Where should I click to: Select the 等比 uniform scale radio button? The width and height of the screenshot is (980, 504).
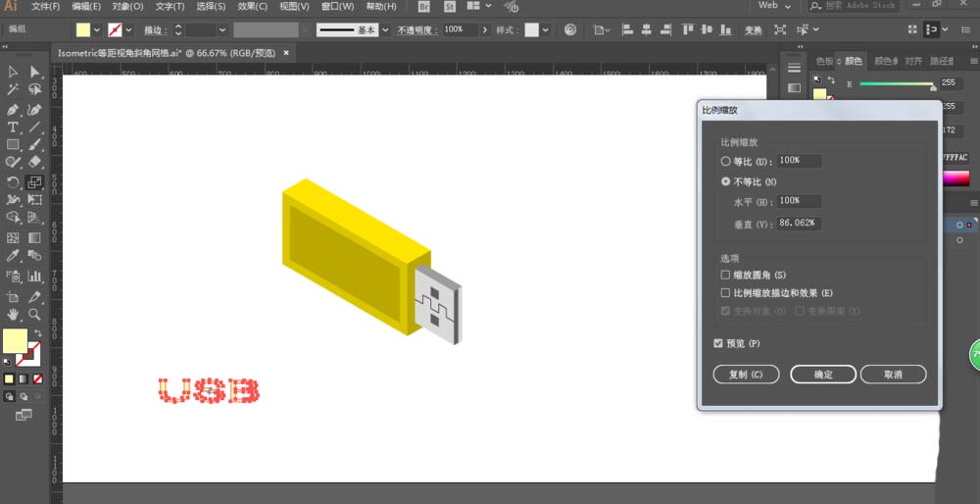pyautogui.click(x=726, y=161)
